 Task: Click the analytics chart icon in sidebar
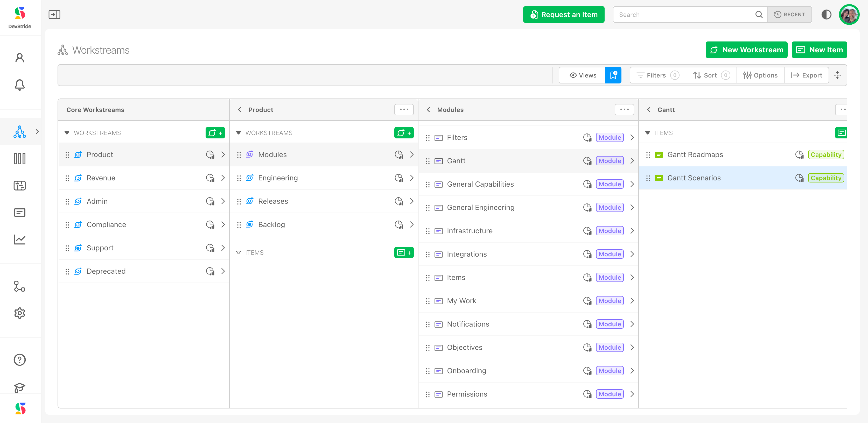pyautogui.click(x=19, y=239)
